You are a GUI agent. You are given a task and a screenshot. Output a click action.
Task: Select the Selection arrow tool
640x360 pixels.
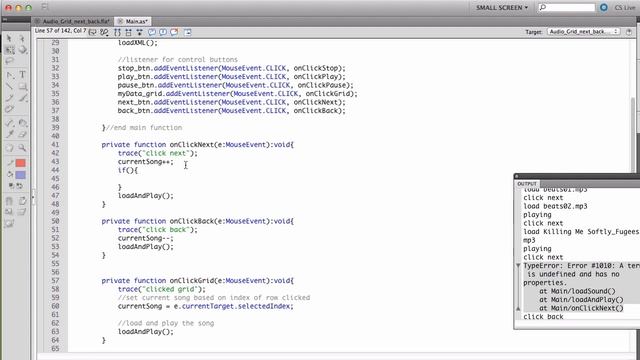(10, 39)
